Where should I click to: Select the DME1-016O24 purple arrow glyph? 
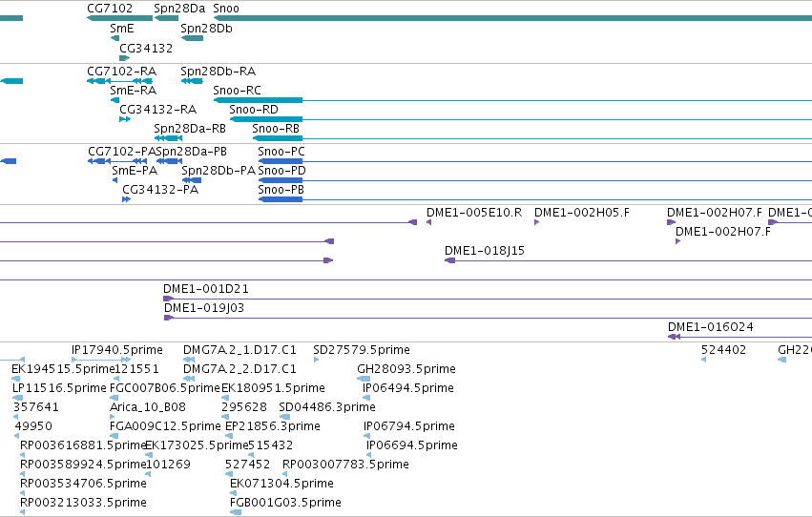tap(674, 337)
